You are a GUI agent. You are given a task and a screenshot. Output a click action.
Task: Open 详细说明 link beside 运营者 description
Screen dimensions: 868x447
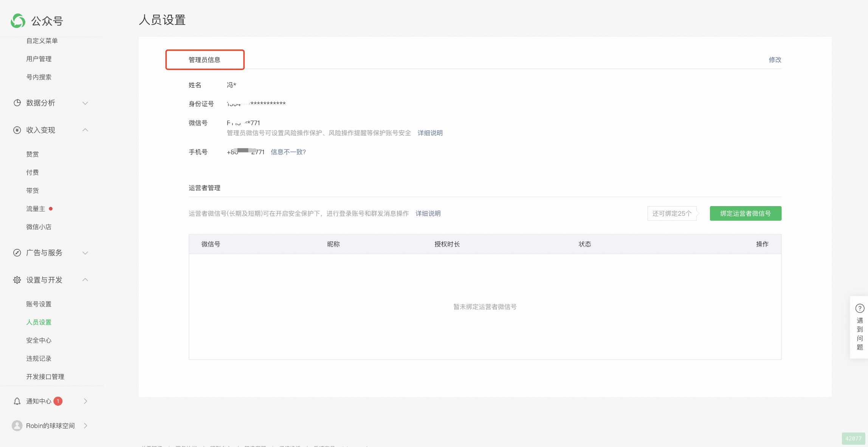click(x=428, y=213)
